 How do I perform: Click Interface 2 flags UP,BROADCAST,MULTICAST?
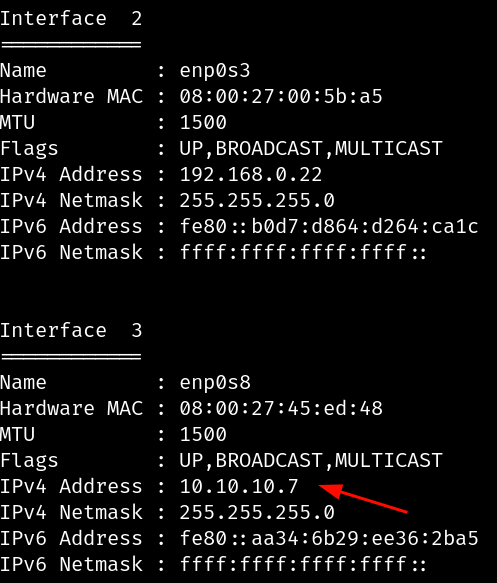pos(311,149)
